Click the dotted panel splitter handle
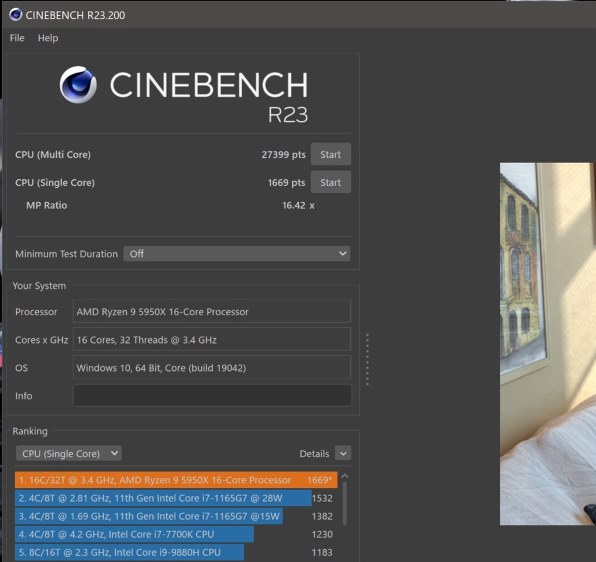Viewport: 596px width, 562px height. 367,359
